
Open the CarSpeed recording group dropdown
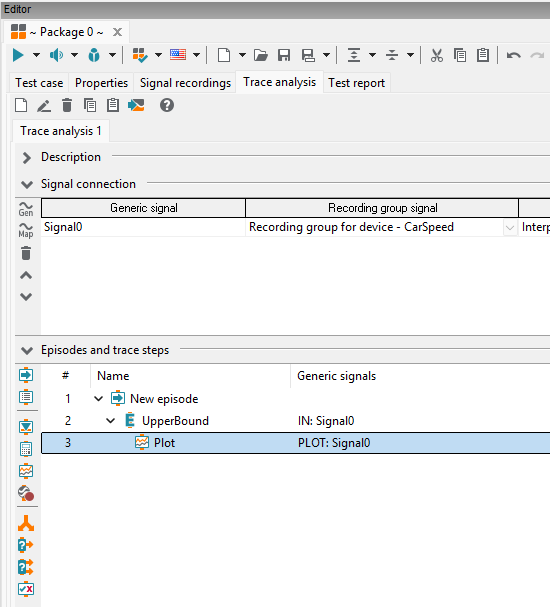point(510,228)
